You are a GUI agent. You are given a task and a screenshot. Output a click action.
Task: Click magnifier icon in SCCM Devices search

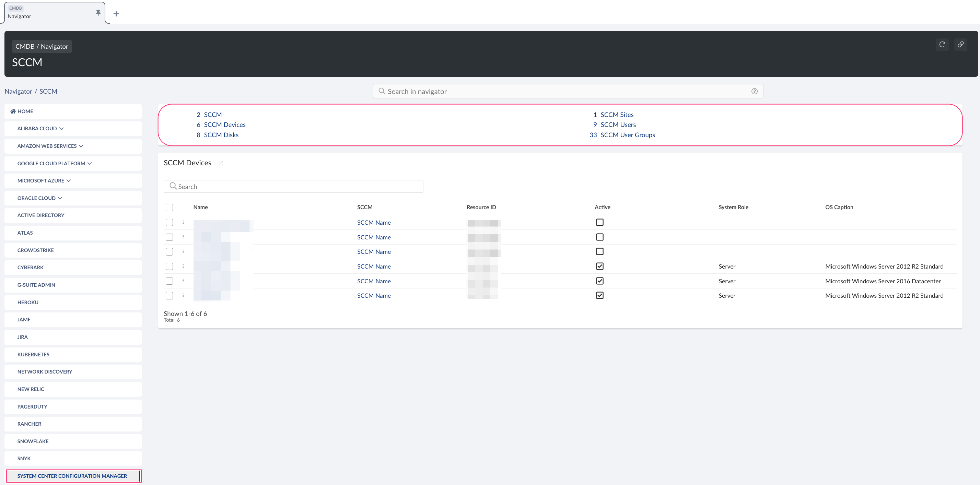(173, 186)
